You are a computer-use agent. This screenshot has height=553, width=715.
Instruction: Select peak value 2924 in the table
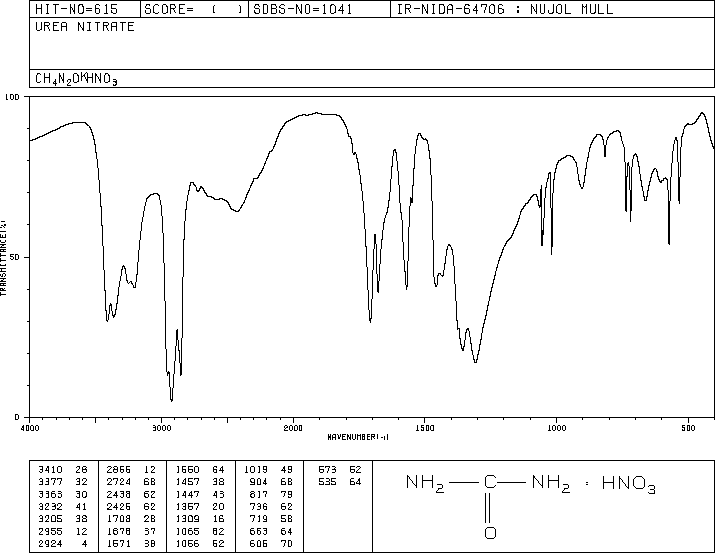point(50,544)
